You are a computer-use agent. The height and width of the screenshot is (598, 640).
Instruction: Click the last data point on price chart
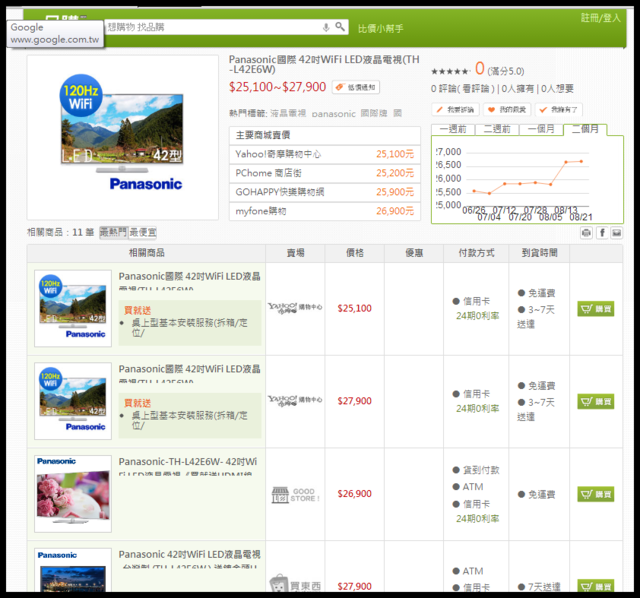[x=581, y=161]
